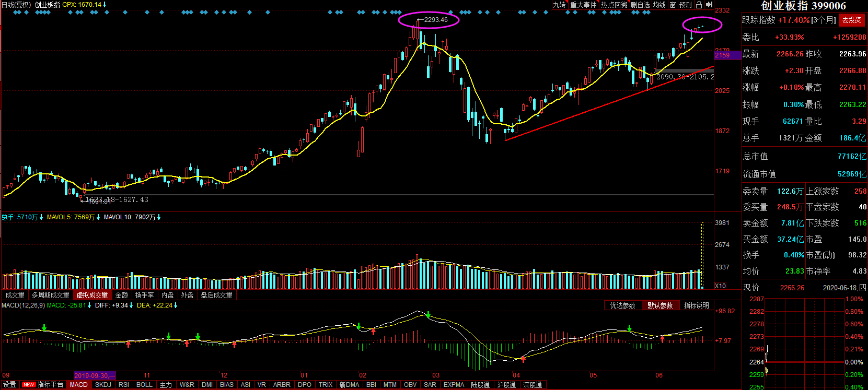Select the 盘后成交量 after-hours volume tab
The width and height of the screenshot is (868, 390).
[x=217, y=296]
